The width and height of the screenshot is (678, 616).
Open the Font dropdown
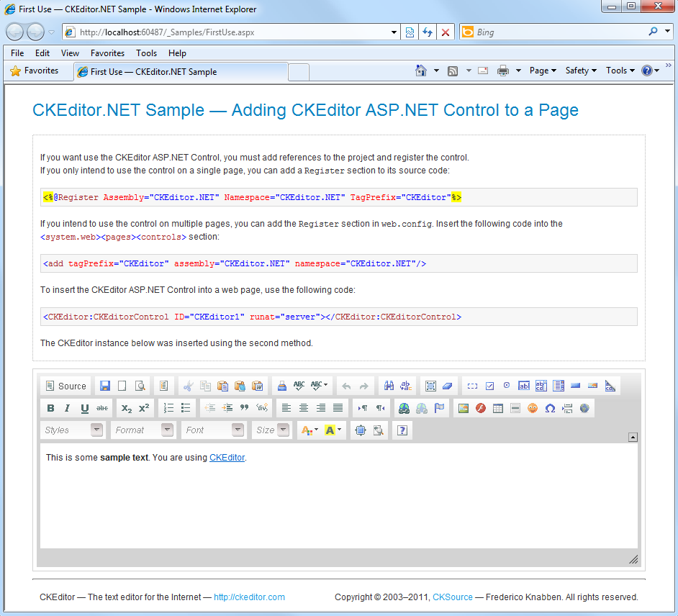point(214,430)
